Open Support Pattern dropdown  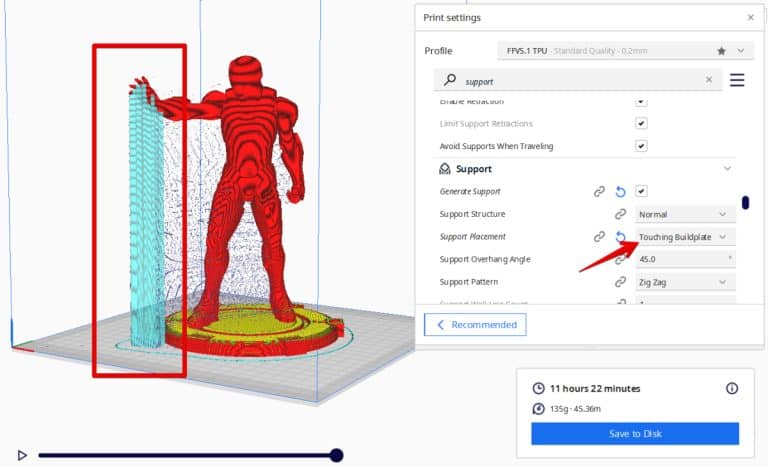[685, 282]
